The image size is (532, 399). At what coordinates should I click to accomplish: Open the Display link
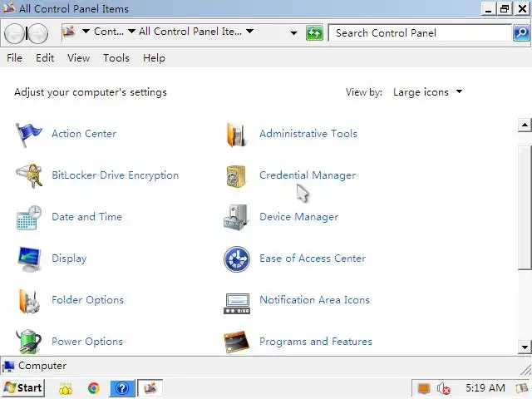(x=69, y=259)
